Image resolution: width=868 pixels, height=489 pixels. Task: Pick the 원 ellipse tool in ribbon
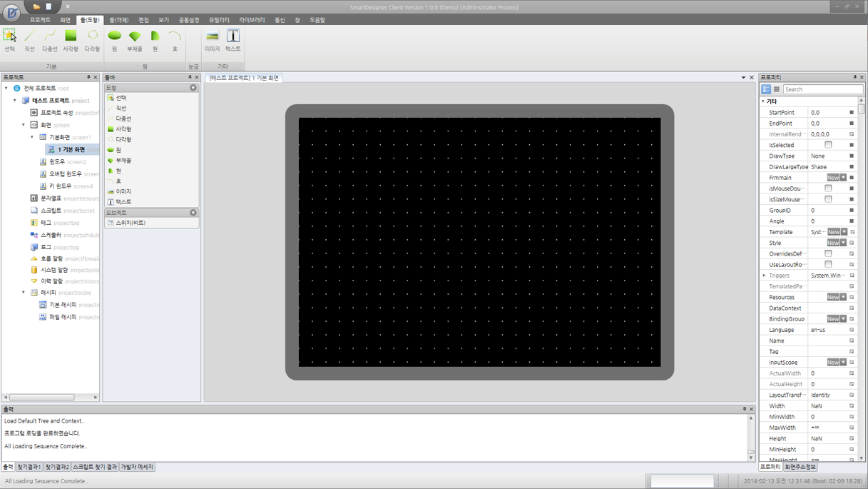pyautogui.click(x=114, y=41)
